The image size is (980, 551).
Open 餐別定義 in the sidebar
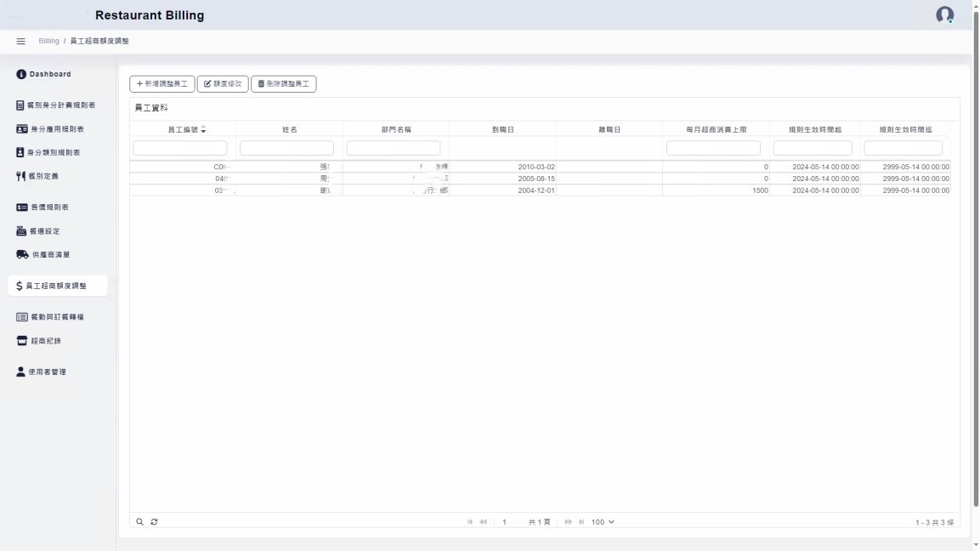tap(43, 177)
